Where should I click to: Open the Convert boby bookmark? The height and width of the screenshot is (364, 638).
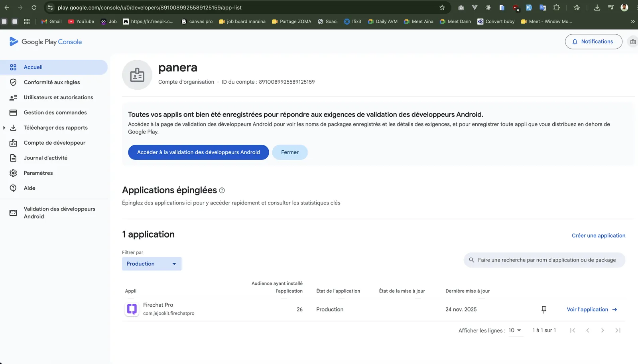point(496,22)
